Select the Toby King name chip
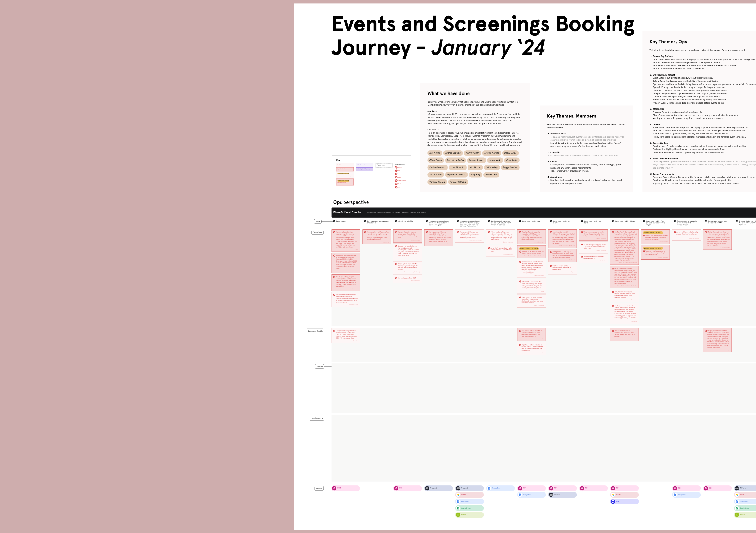The width and height of the screenshot is (756, 533). (476, 174)
